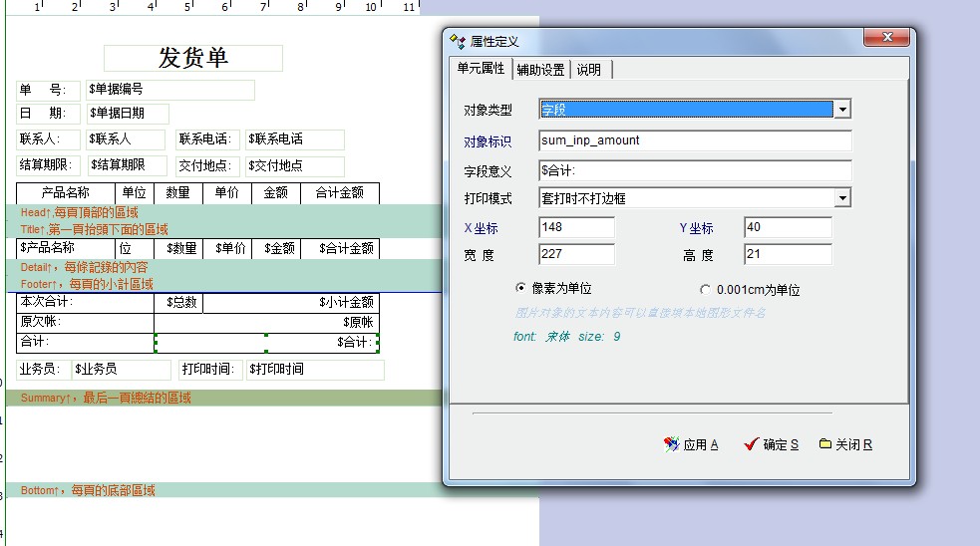Click the 对象标识 input field

[x=695, y=140]
